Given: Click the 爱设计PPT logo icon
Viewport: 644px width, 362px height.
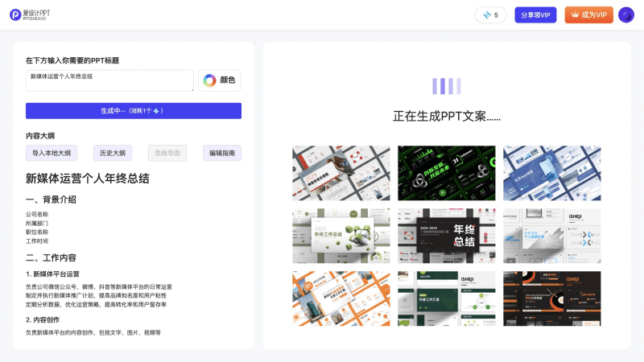Looking at the screenshot, I should (15, 14).
